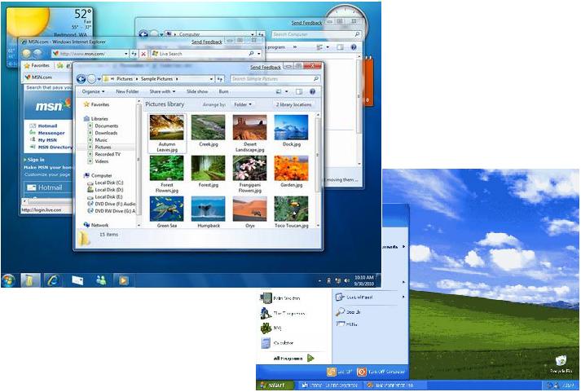Launch Internet Explorer from the Windows 7 taskbar
Viewport: 581px width, 392px height.
coord(53,280)
